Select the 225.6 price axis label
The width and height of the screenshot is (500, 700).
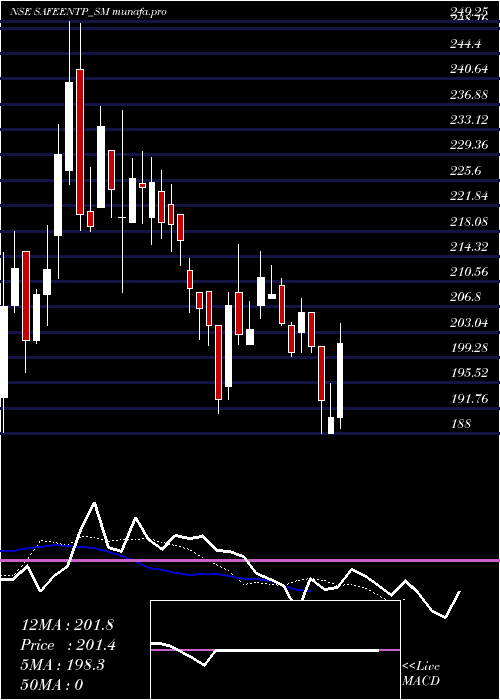pos(466,171)
